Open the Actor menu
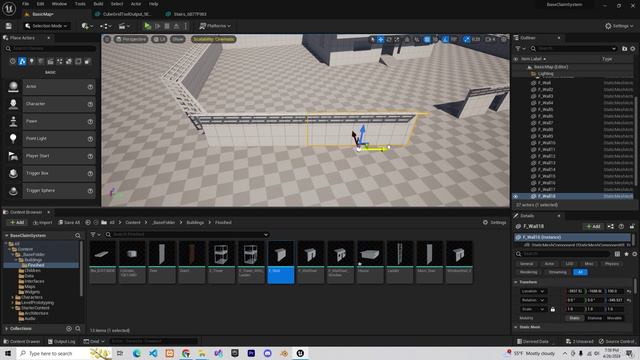 136,4
